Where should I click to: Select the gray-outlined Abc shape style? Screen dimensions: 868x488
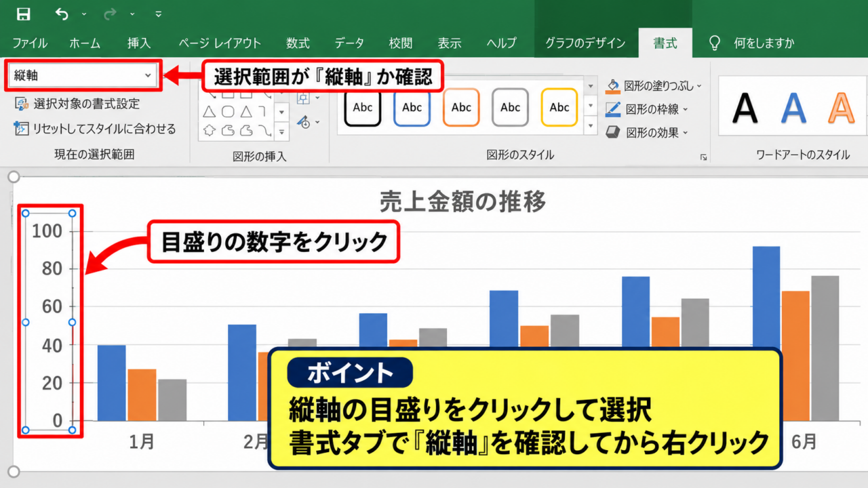tap(510, 107)
